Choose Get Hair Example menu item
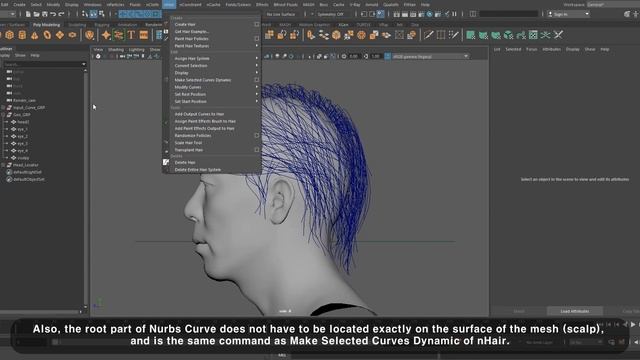 coord(192,31)
